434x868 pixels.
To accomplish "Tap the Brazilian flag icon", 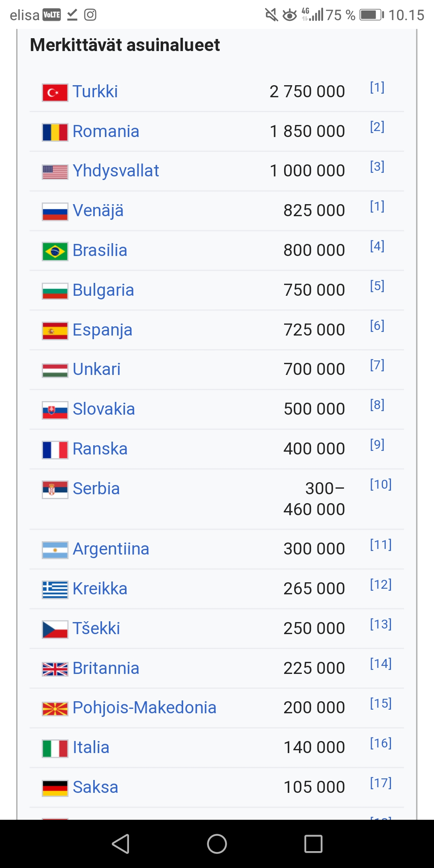I will [x=55, y=251].
